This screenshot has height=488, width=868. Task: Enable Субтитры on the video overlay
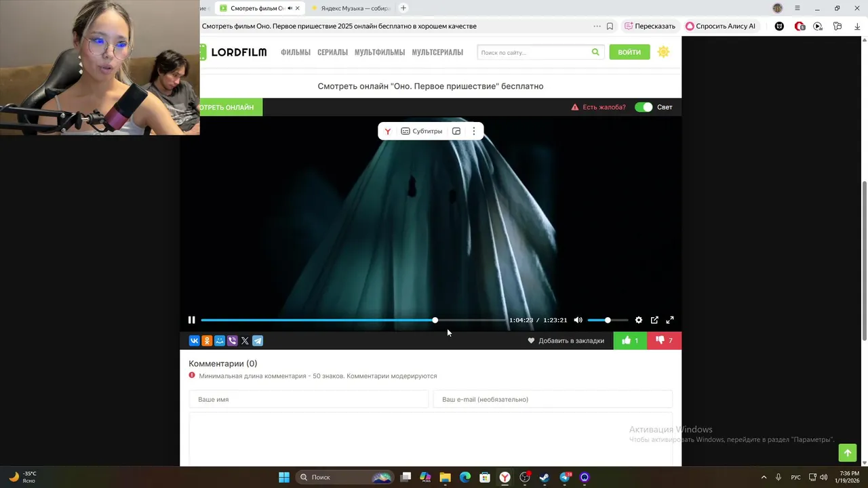click(x=422, y=131)
